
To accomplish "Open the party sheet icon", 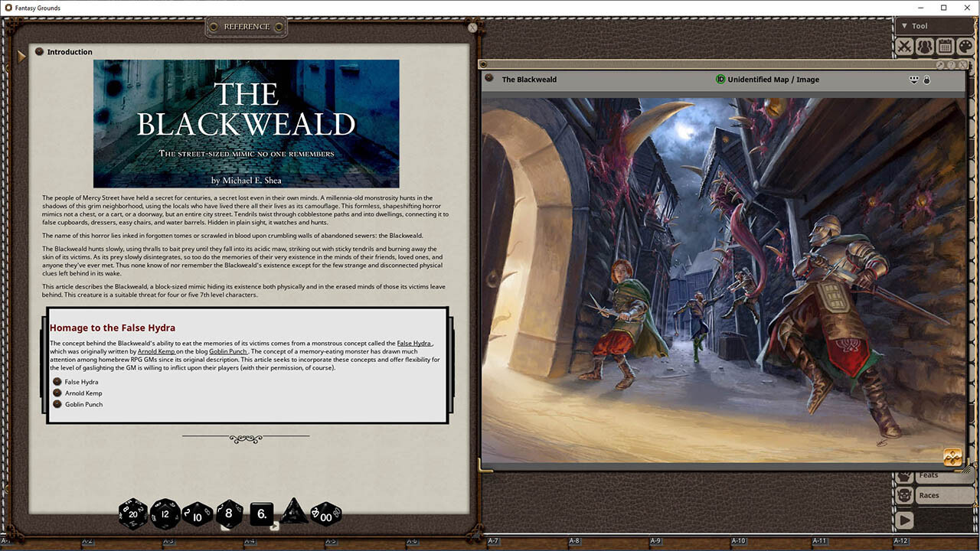I will (x=924, y=46).
